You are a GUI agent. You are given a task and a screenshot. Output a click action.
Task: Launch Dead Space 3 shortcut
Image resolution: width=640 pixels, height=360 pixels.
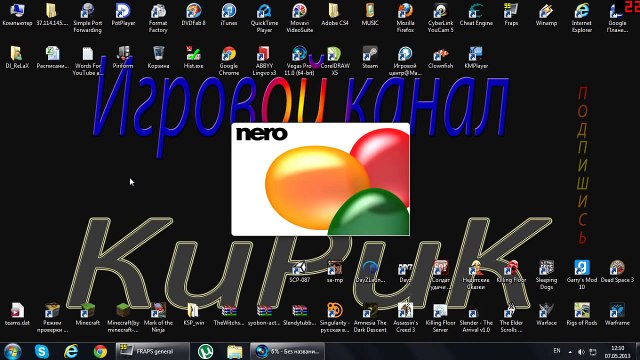click(617, 271)
